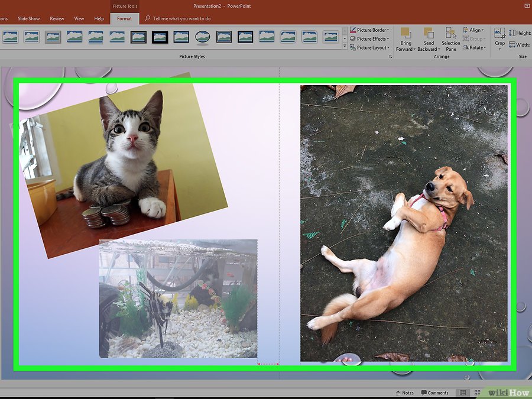
Task: Click the Tell me what you want to do box
Action: point(181,19)
